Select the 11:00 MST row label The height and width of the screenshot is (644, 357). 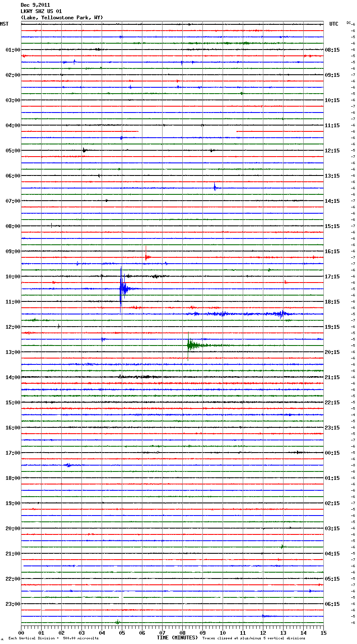[x=13, y=302]
